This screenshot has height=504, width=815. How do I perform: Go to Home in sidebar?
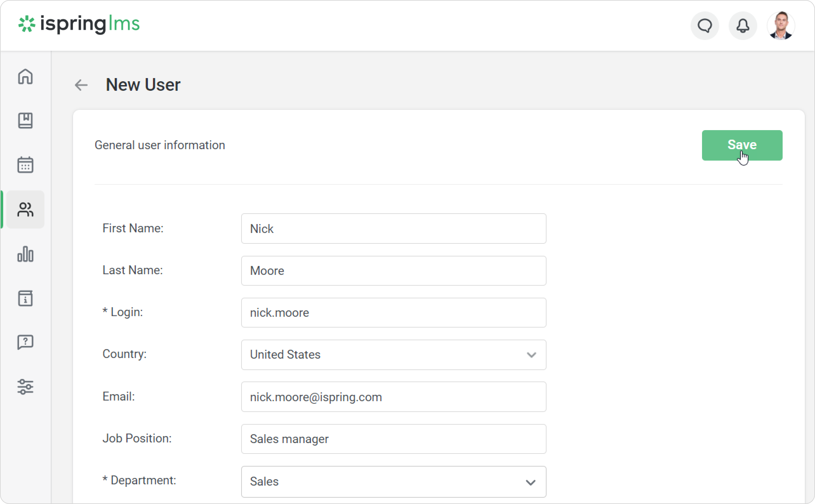coord(25,77)
